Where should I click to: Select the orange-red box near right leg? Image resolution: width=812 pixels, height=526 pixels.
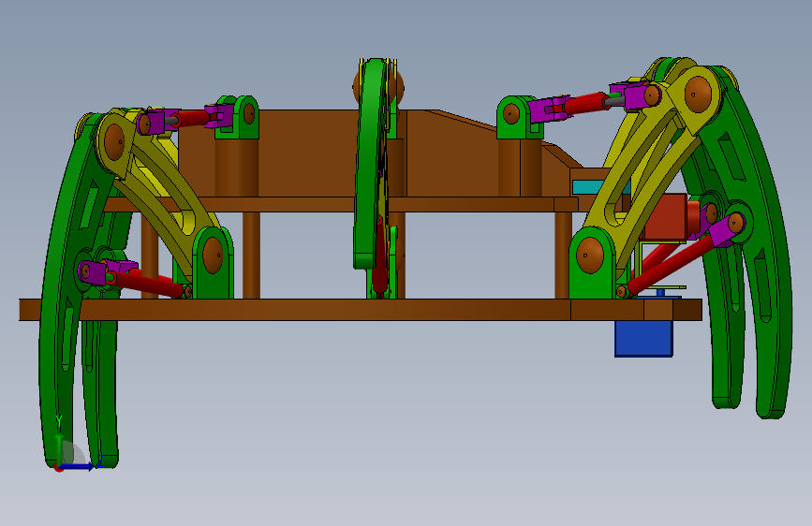point(666,217)
